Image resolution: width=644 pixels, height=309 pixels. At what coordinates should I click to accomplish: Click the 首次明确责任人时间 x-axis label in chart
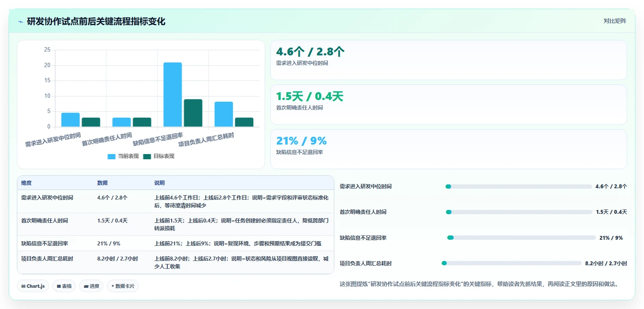click(x=107, y=139)
